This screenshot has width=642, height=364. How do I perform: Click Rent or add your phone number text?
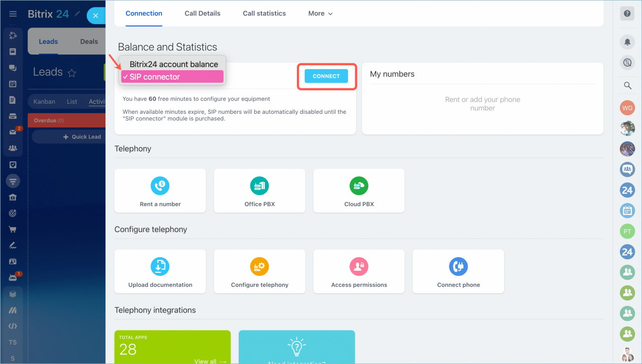[483, 104]
